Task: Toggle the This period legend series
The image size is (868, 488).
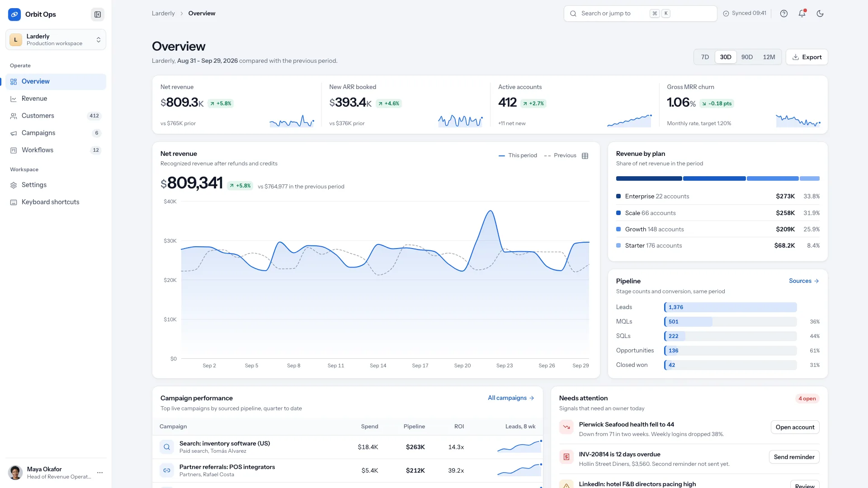Action: click(x=518, y=155)
